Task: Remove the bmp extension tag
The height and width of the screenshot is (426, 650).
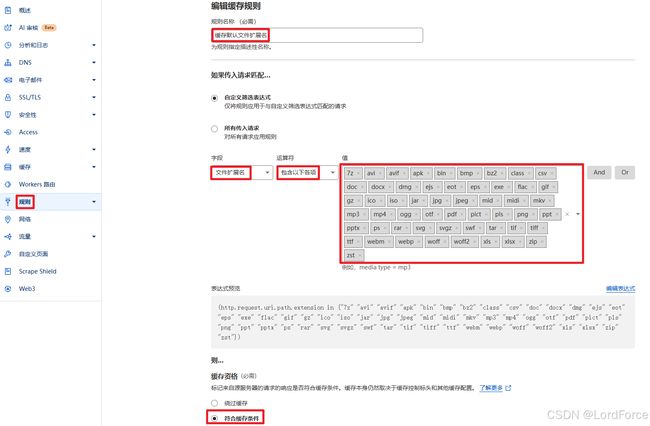Action: click(x=477, y=173)
